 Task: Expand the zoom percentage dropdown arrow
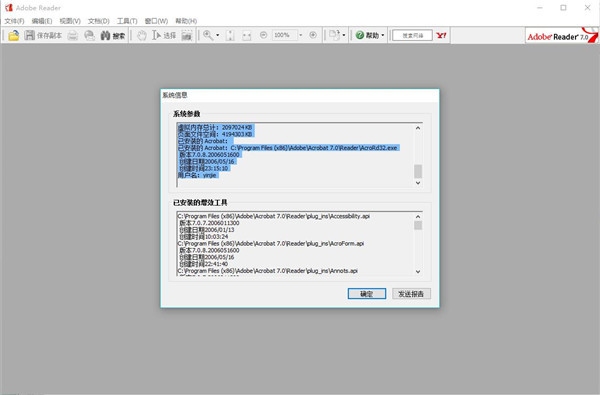point(300,35)
